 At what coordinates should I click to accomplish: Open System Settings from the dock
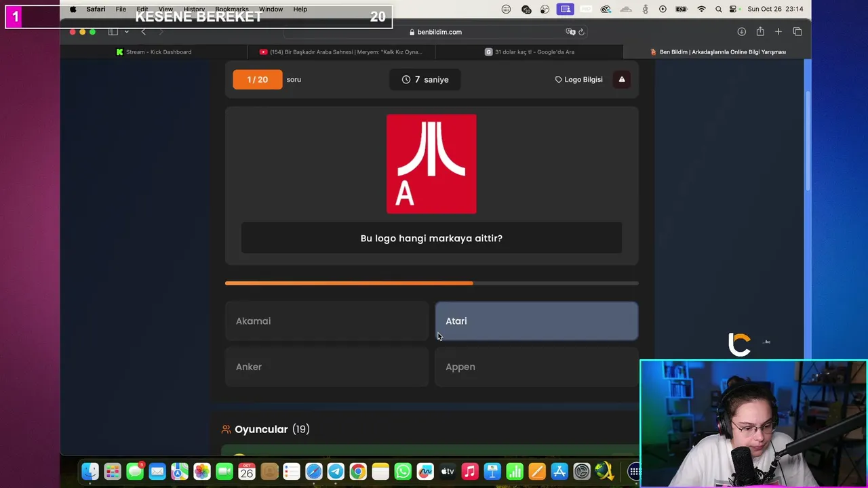click(x=582, y=471)
